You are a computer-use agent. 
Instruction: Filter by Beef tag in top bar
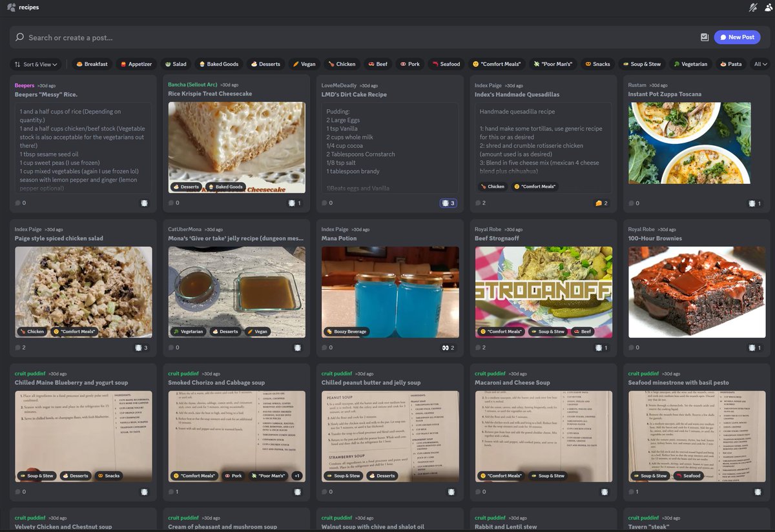377,64
